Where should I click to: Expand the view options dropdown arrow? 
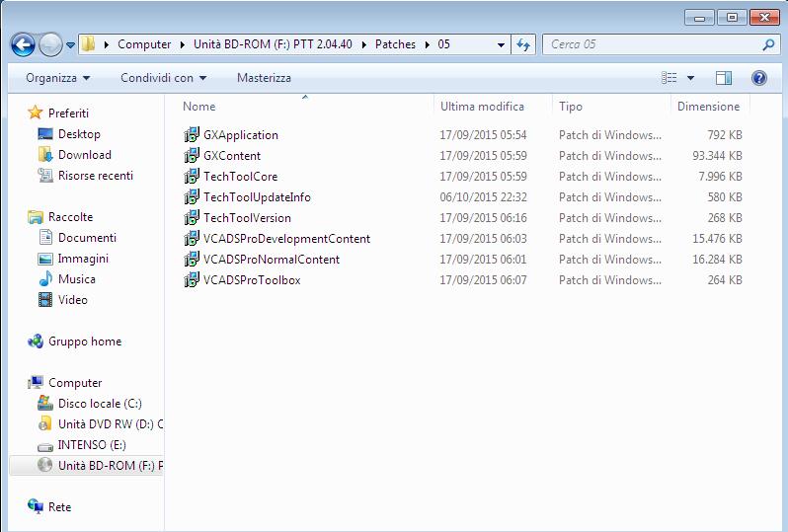click(x=690, y=78)
